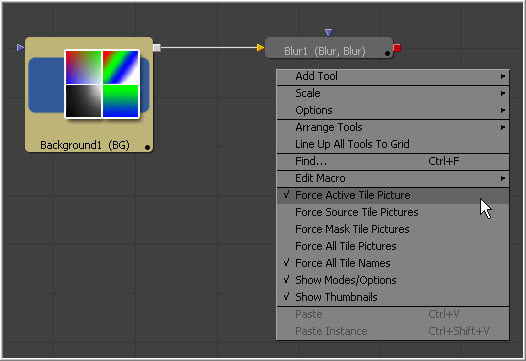526x361 pixels.
Task: Click Blur1's yellow input arrow
Action: click(x=260, y=48)
